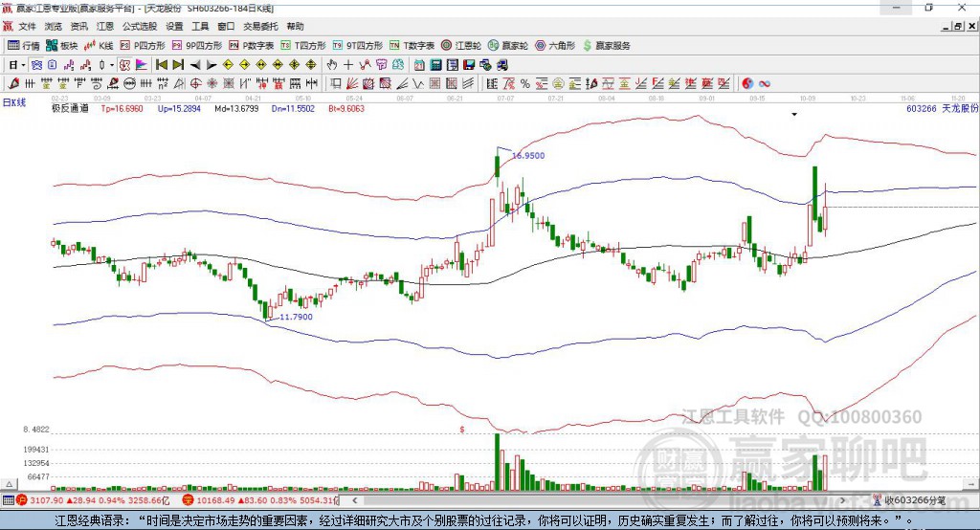Jump to first bar with skip-to-start icon
The height and width of the screenshot is (530, 980).
click(161, 65)
